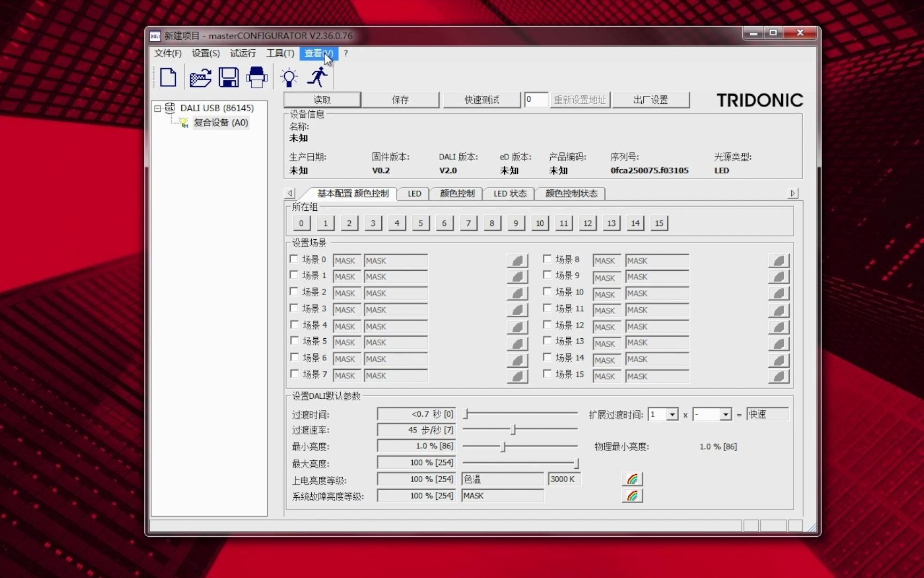This screenshot has width=924, height=578.
Task: Store current level for 场景 13
Action: pyautogui.click(x=779, y=343)
